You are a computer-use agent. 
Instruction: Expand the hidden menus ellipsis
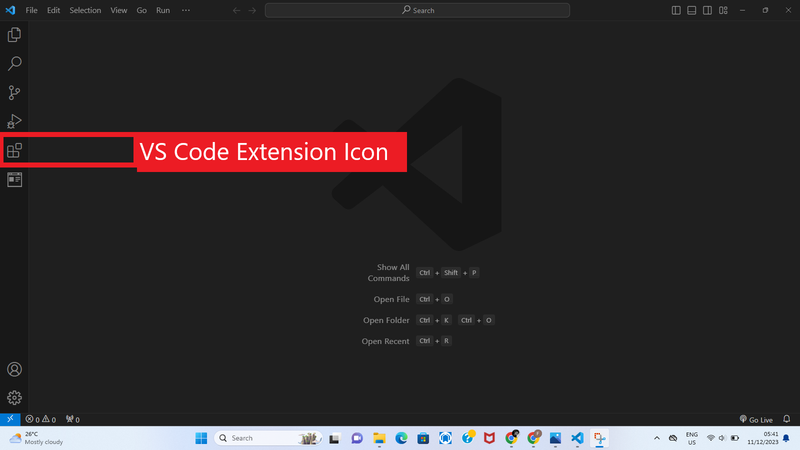[186, 10]
